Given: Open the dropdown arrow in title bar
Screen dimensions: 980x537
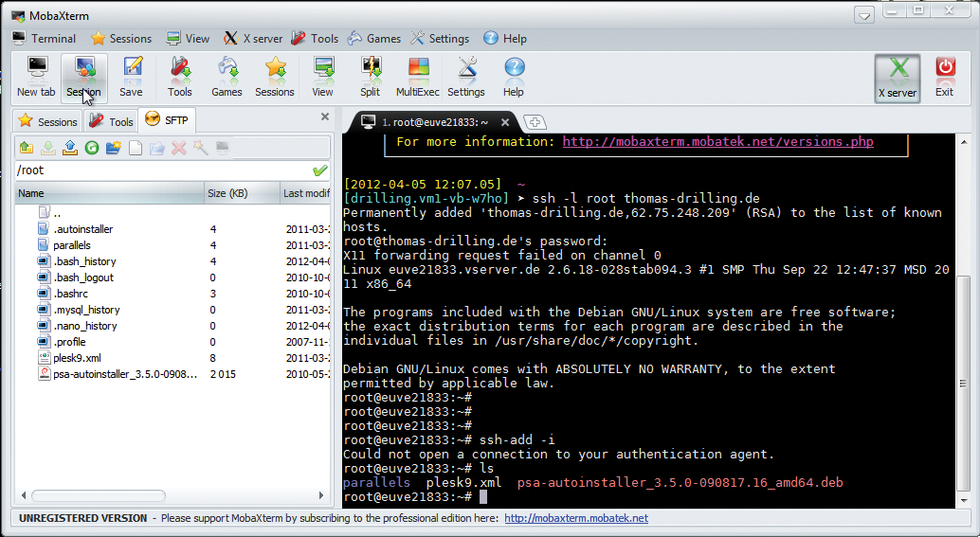Looking at the screenshot, I should [x=863, y=15].
